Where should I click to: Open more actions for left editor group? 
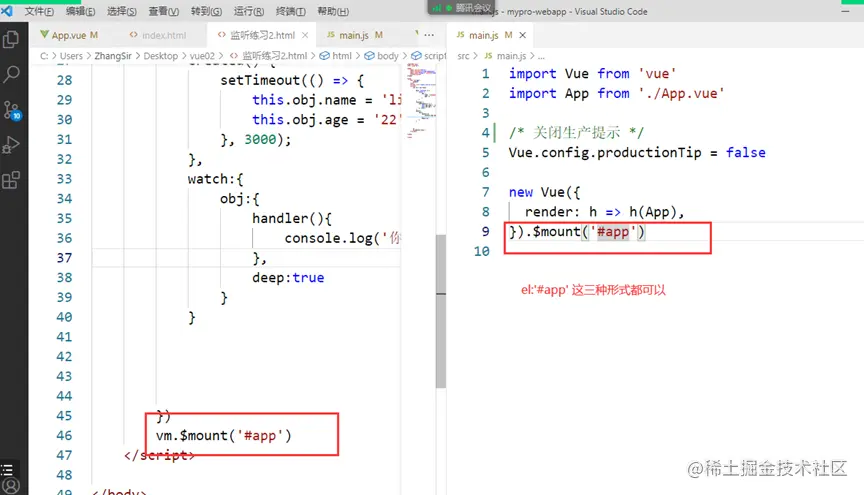pyautogui.click(x=429, y=35)
